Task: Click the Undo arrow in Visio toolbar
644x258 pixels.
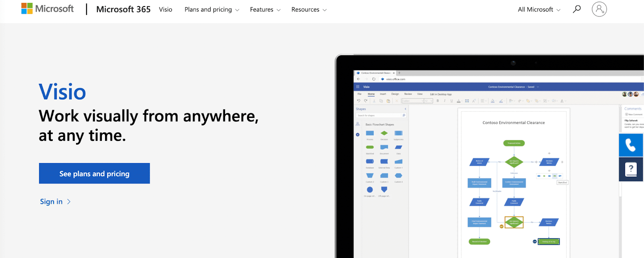Action: click(x=359, y=101)
